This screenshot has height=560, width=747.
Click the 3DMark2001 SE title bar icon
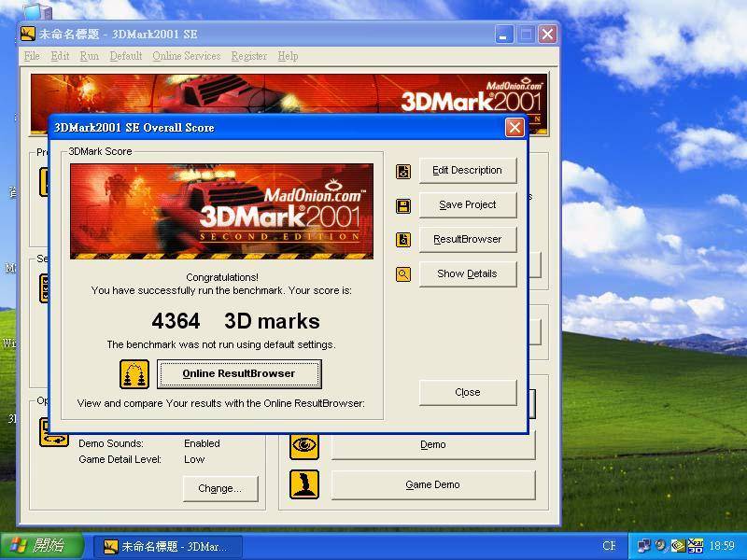click(x=28, y=34)
